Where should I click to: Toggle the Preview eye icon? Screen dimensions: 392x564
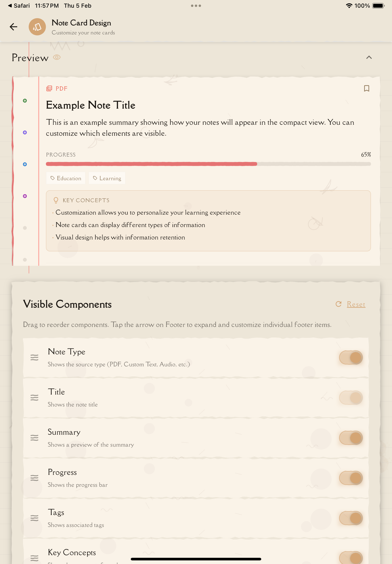pyautogui.click(x=57, y=57)
